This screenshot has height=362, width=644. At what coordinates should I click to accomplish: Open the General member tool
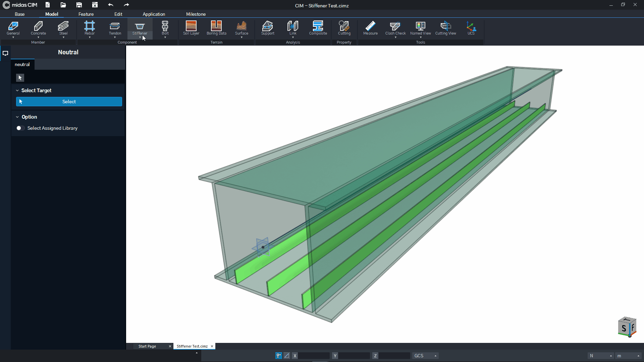13,28
